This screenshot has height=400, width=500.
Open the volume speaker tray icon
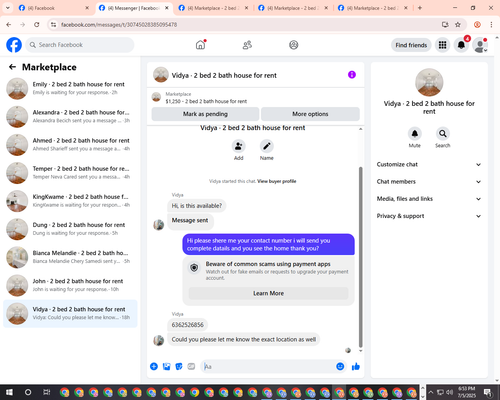(x=449, y=392)
